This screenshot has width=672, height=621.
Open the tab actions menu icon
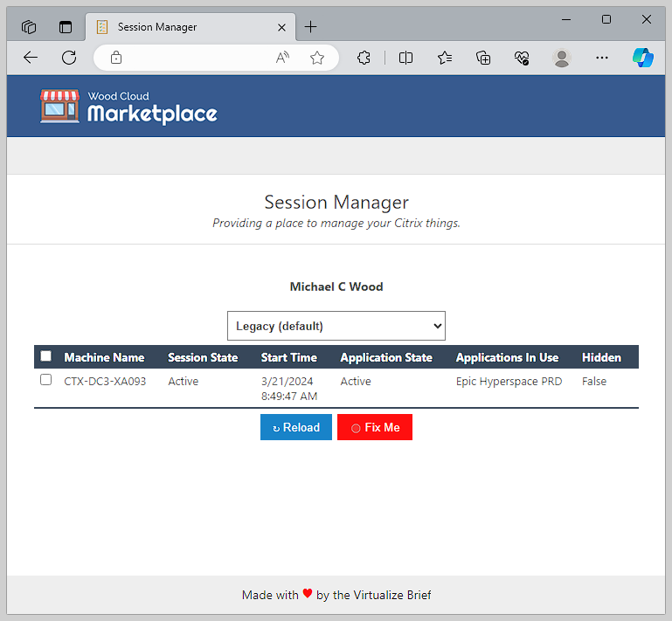(66, 27)
